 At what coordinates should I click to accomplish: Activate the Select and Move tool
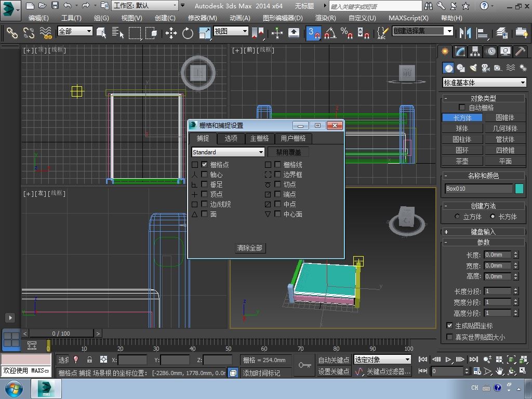click(x=171, y=33)
